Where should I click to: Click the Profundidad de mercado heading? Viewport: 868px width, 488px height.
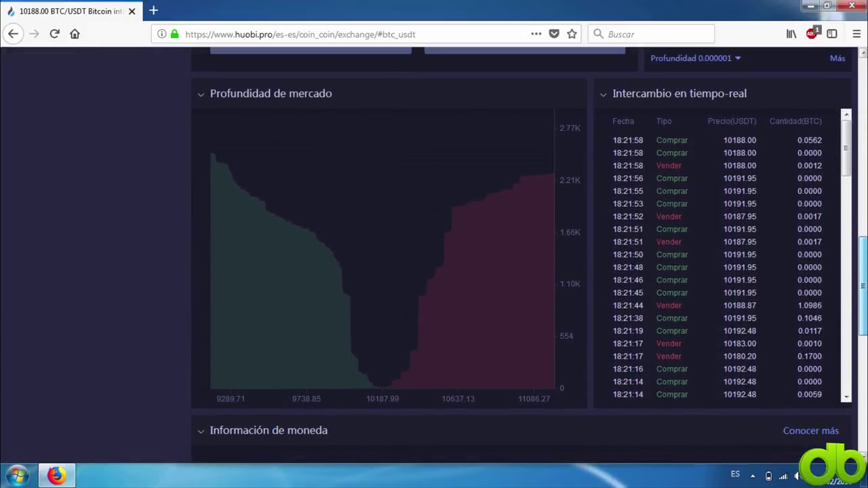pos(271,94)
